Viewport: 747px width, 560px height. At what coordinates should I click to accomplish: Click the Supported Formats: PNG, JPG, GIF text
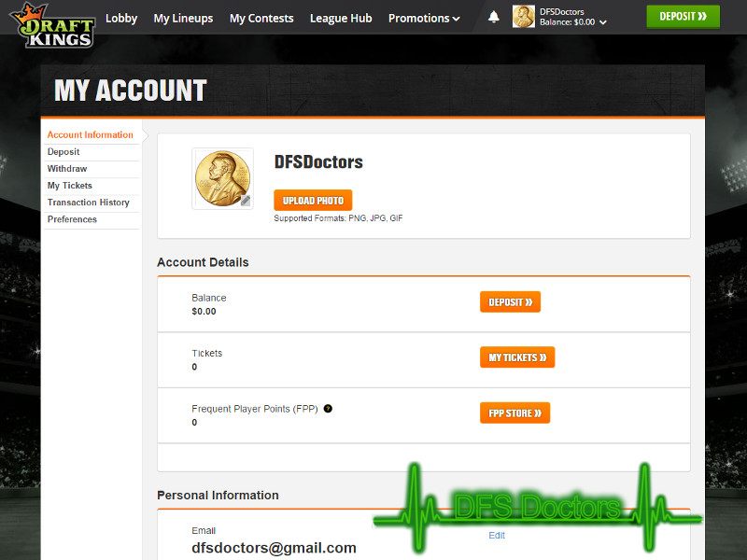point(338,218)
